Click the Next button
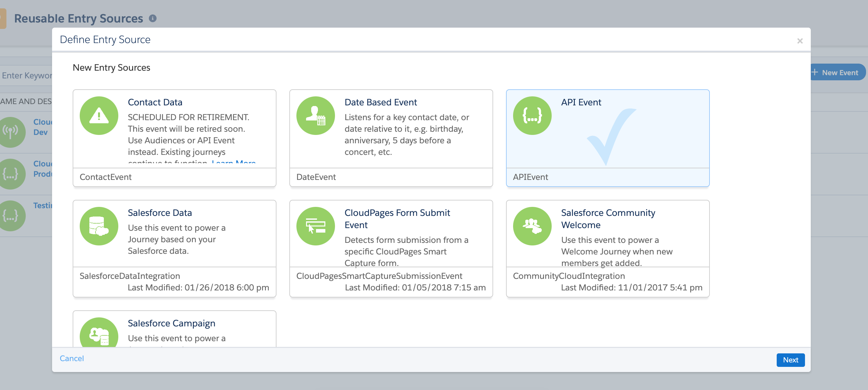Screen dimensions: 868x390 [790, 360]
